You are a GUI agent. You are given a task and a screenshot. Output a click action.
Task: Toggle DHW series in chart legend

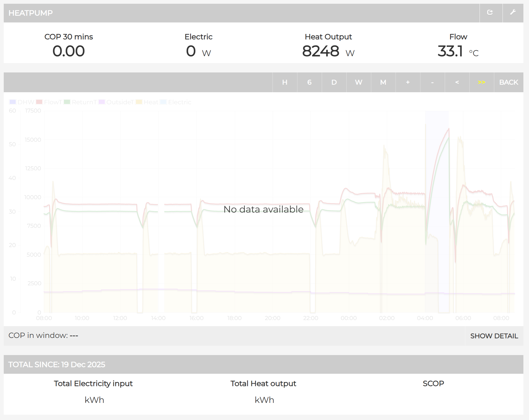[x=26, y=102]
